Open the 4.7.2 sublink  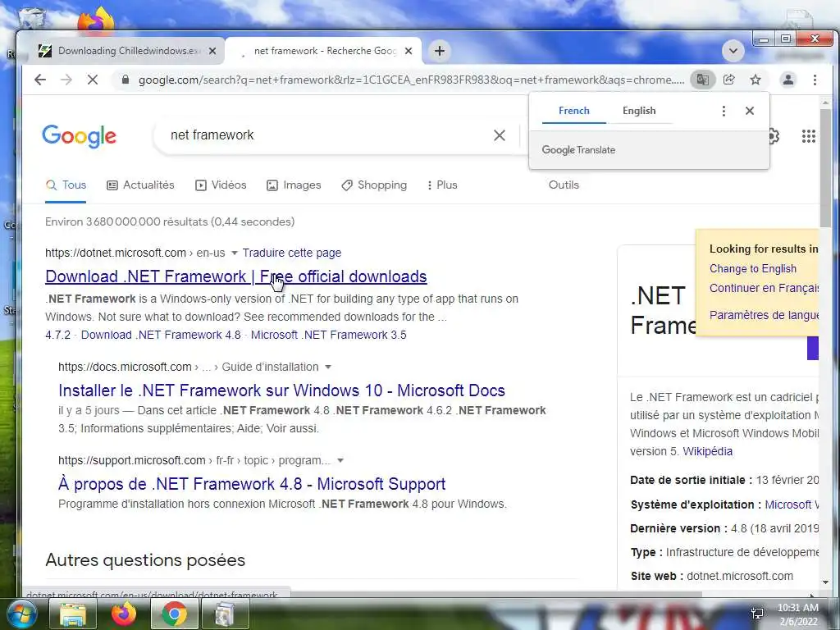58,335
